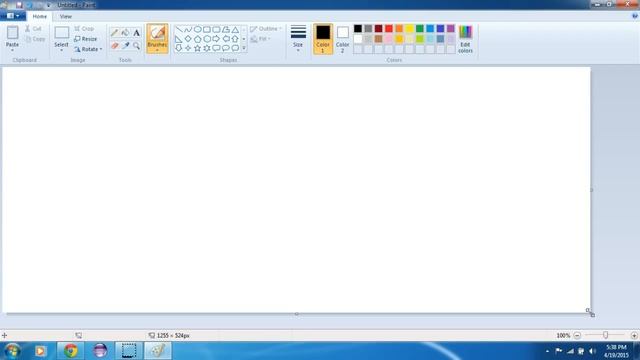Image resolution: width=640 pixels, height=360 pixels.
Task: Select the Fill with color bucket tool
Action: (125, 33)
